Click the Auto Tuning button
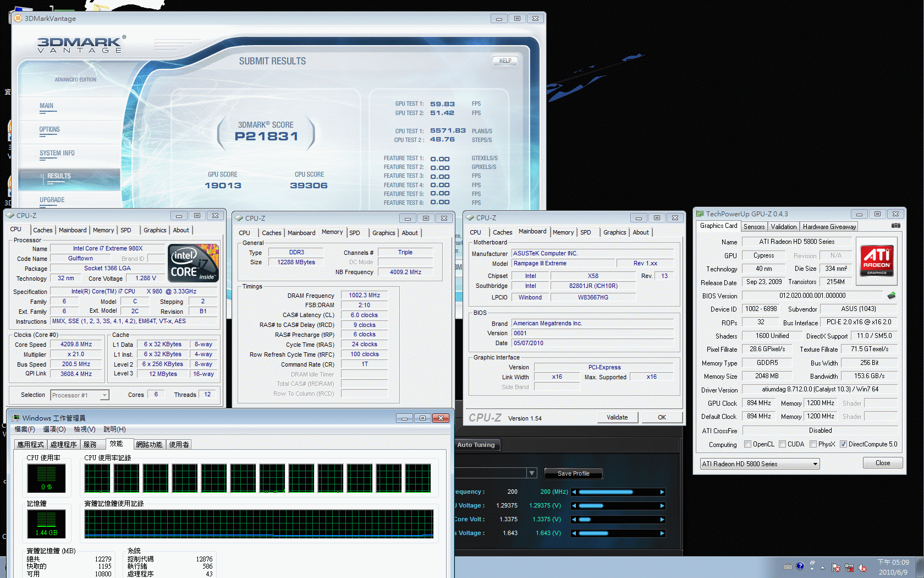Viewport: 924px width, 578px height. click(x=476, y=445)
